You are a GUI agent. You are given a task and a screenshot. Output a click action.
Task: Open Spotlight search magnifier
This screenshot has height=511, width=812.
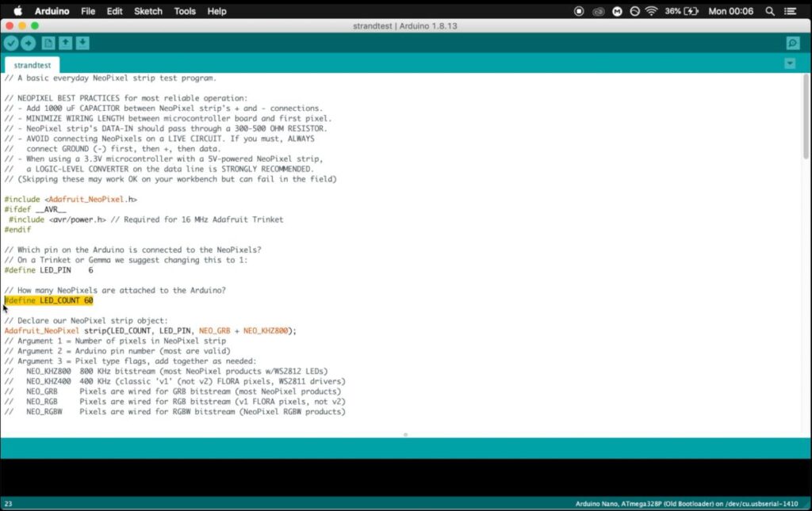coord(770,11)
